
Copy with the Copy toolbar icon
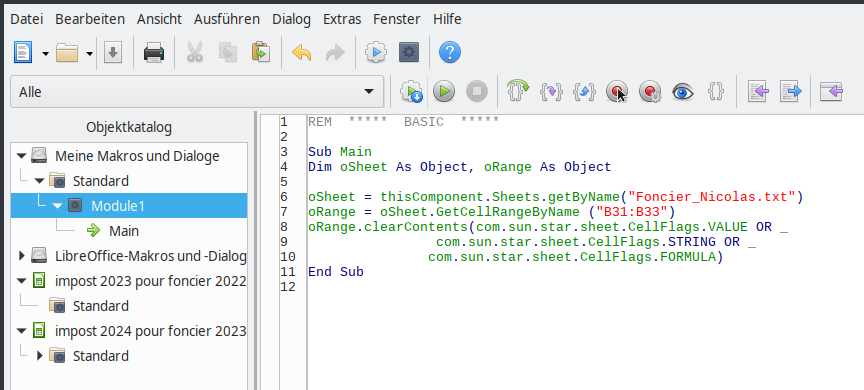[x=228, y=53]
